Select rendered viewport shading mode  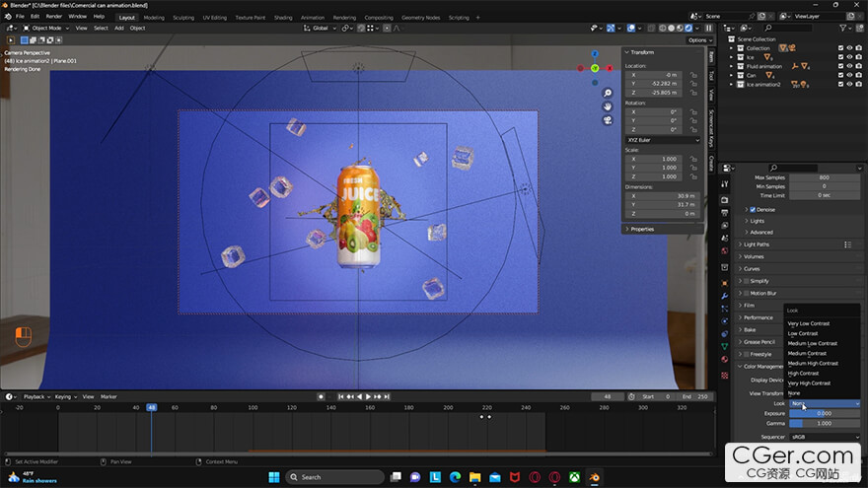click(688, 28)
